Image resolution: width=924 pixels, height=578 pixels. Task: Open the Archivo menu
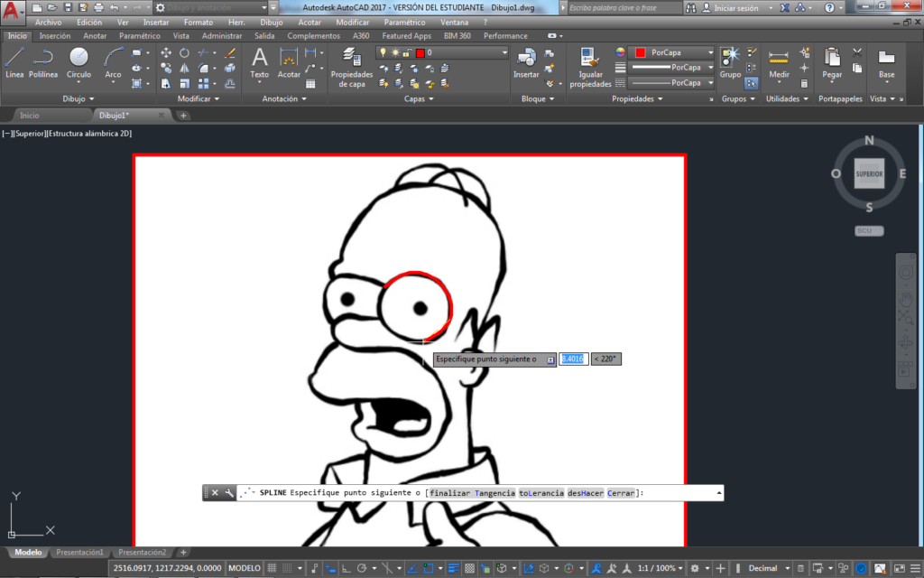pyautogui.click(x=49, y=23)
